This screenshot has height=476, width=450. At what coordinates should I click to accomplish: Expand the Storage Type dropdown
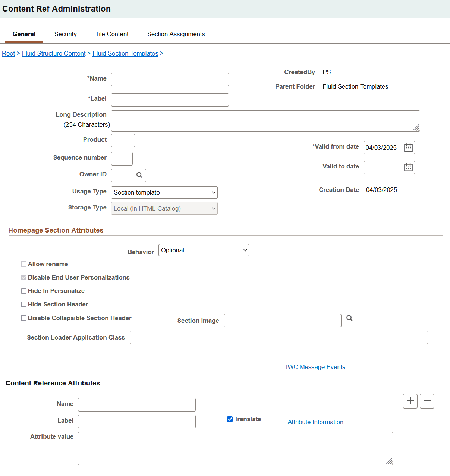[x=164, y=208]
